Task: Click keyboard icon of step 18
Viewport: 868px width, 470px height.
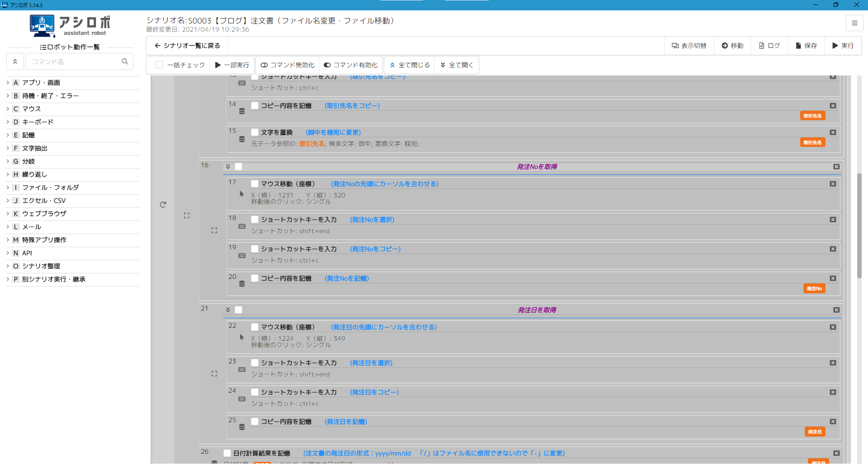Action: [x=242, y=226]
